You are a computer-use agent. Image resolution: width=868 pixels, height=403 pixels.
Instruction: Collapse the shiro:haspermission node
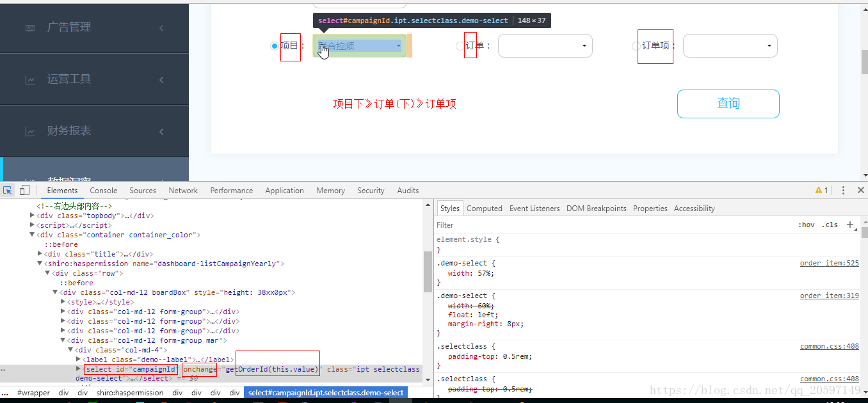click(x=40, y=264)
